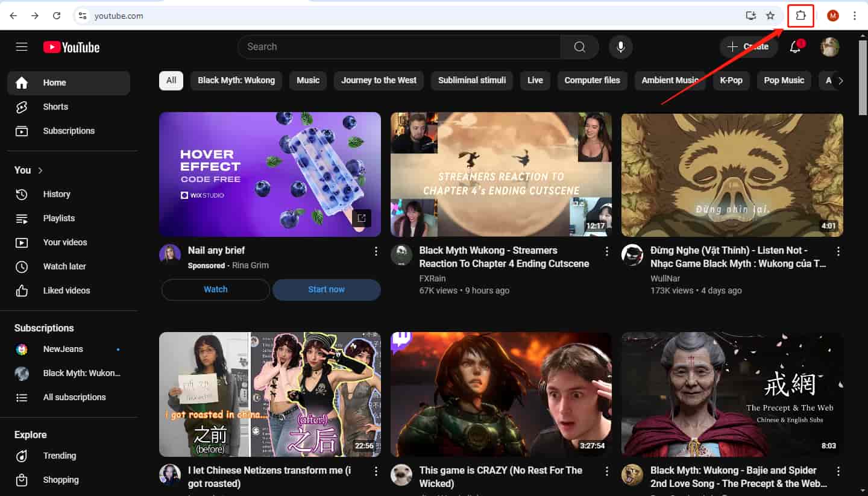The image size is (868, 496).
Task: Select the All filter chip
Action: [171, 81]
